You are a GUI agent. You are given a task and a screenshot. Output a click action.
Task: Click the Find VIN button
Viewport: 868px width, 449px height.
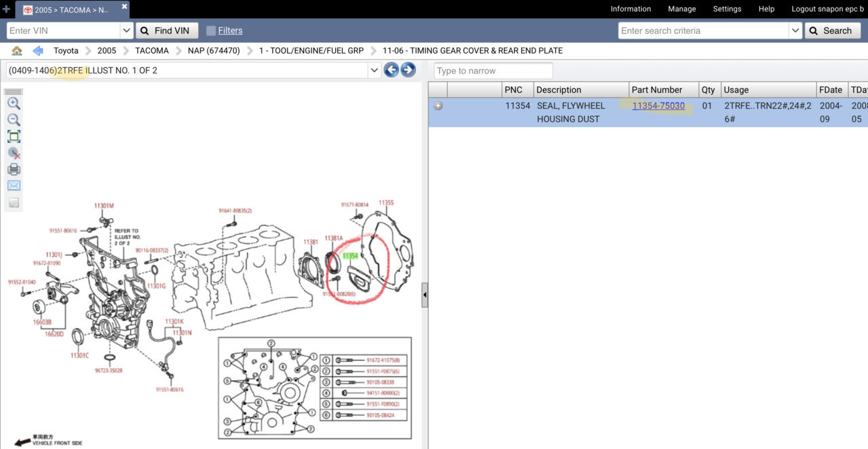tap(167, 31)
